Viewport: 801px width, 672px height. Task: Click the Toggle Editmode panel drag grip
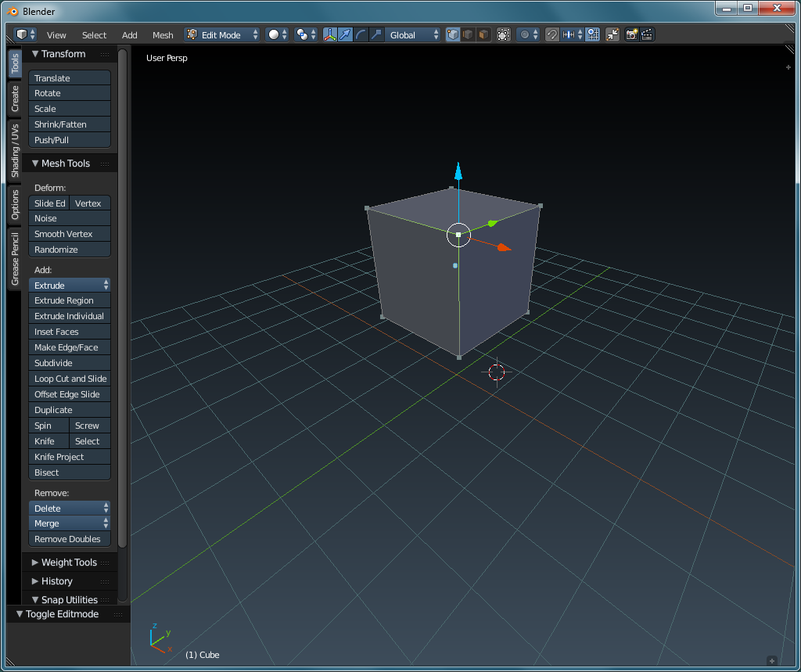pyautogui.click(x=118, y=614)
